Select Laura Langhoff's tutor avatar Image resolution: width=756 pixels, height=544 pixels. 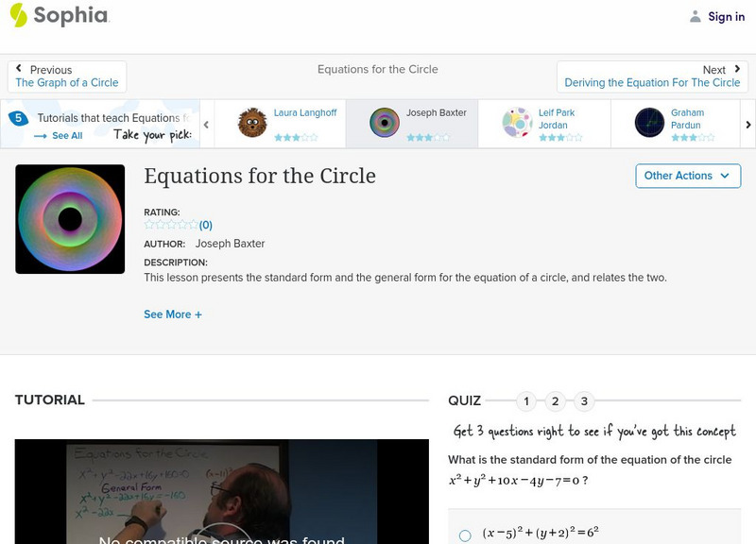click(250, 123)
